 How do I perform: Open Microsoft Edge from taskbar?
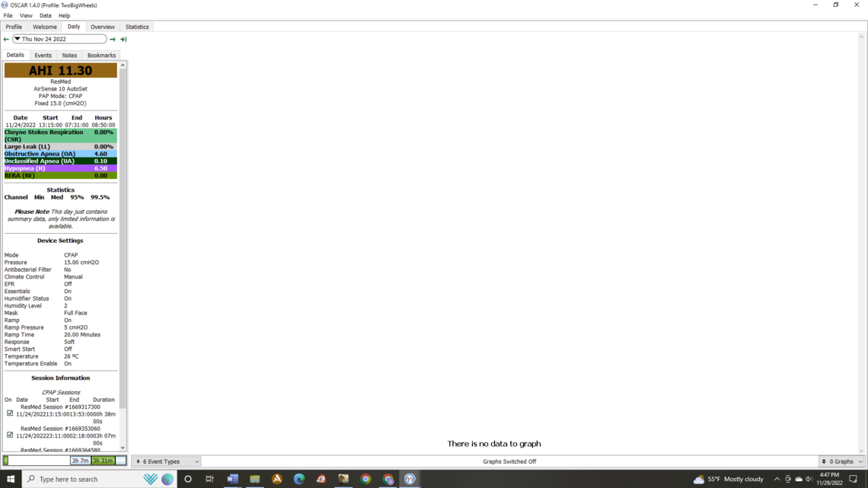coord(299,479)
